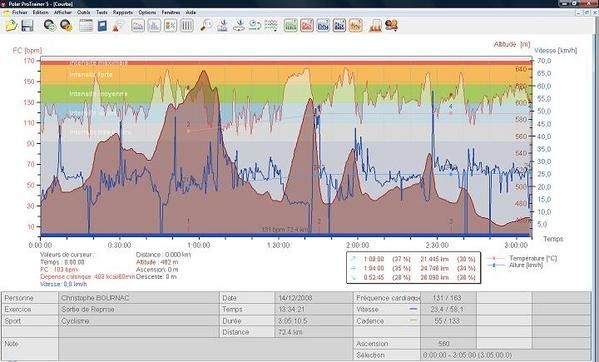Screen dimensions: 599x362
Task: Open a file with the folder icon
Action: [x=11, y=26]
